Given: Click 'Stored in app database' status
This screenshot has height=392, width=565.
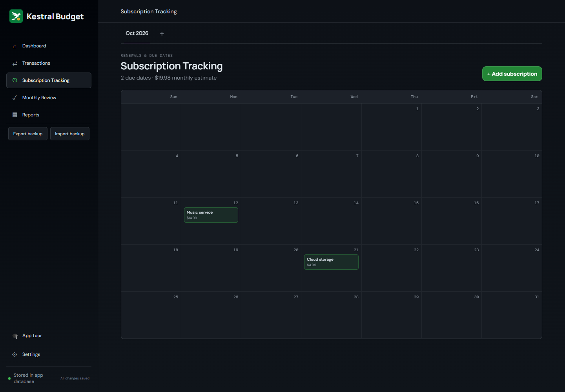Looking at the screenshot, I should (x=28, y=378).
